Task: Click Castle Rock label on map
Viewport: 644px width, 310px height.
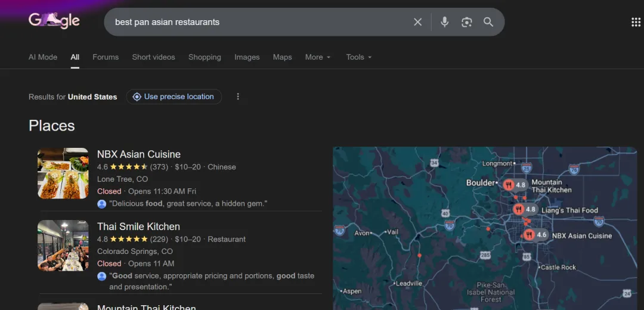Action: pyautogui.click(x=559, y=267)
